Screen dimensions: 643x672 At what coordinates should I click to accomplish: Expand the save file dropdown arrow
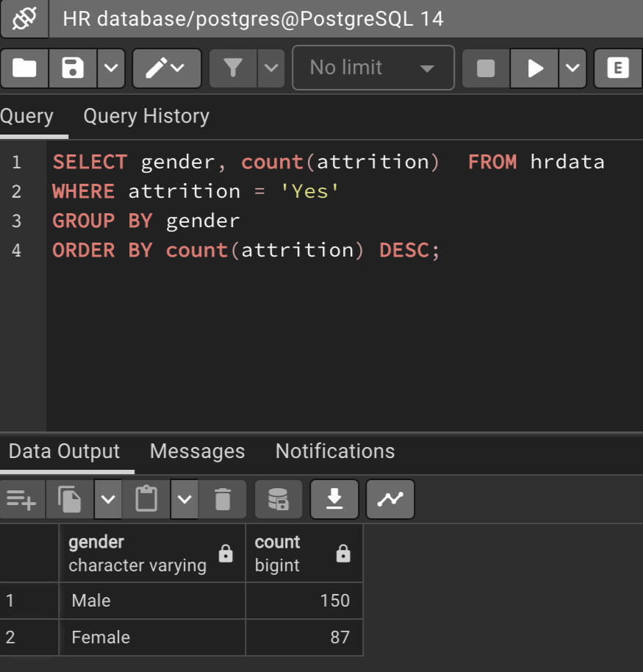click(x=110, y=68)
